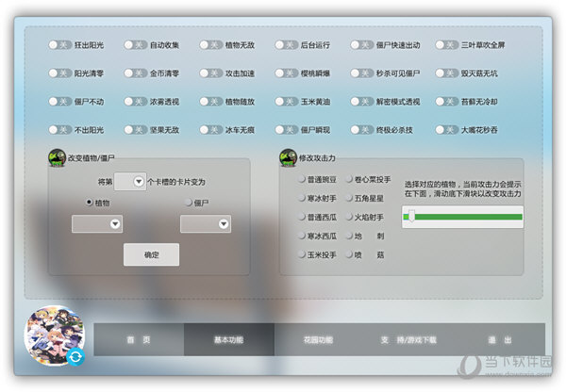The image size is (566, 392).
Task: Turn on 僵尸不动 switch
Action: [x=60, y=102]
